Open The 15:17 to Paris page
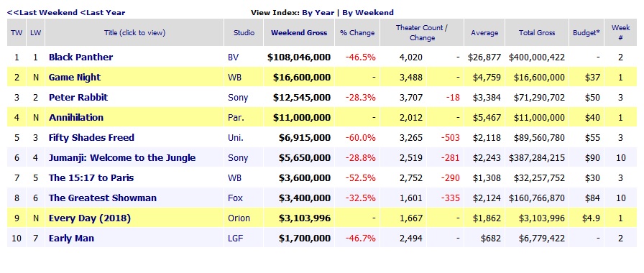Screen dimensions: 644x273 point(91,177)
